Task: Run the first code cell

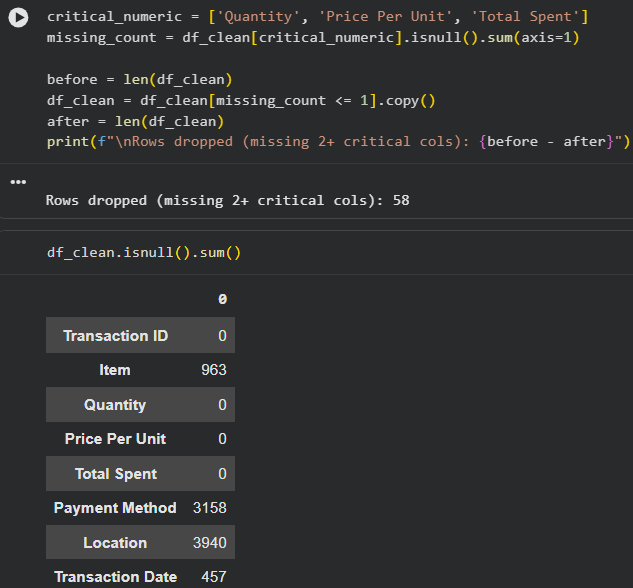Action: [x=18, y=18]
